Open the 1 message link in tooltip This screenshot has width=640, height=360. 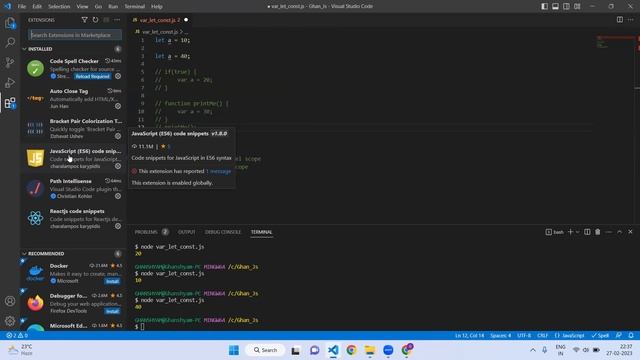[219, 171]
